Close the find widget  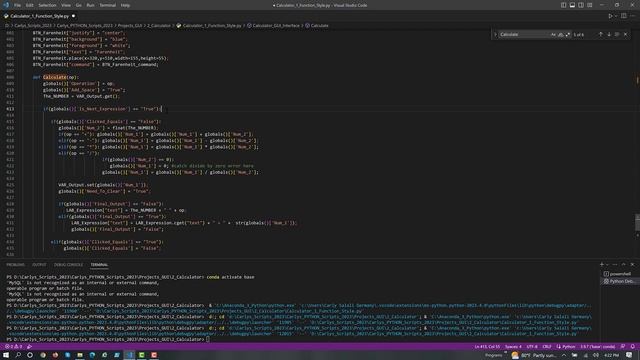[x=625, y=35]
